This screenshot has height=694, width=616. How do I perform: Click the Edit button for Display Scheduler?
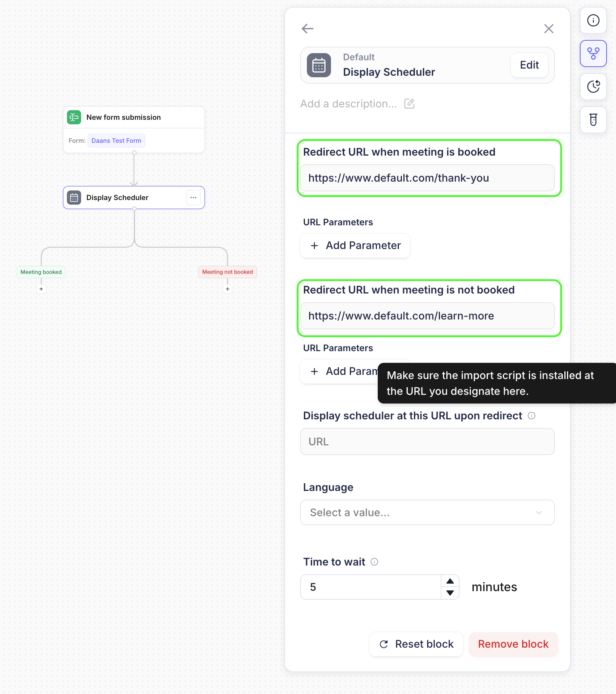tap(529, 65)
